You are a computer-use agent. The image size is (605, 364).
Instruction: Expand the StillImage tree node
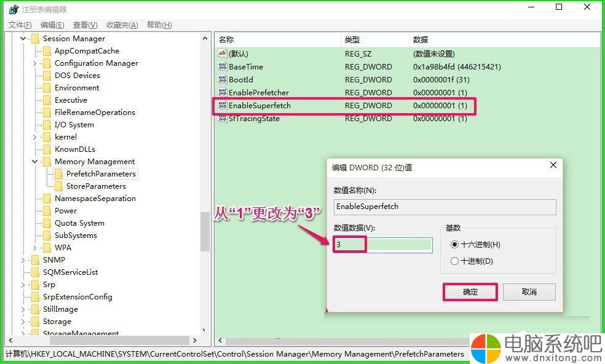click(23, 309)
